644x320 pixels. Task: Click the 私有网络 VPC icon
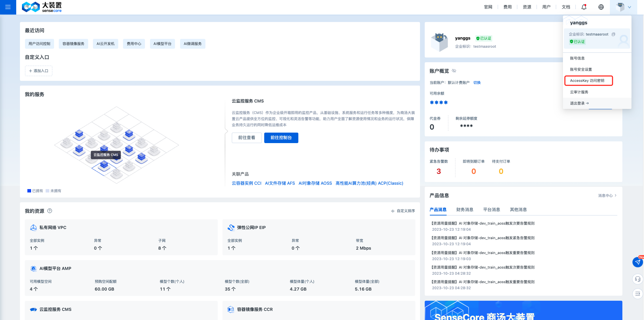(33, 228)
